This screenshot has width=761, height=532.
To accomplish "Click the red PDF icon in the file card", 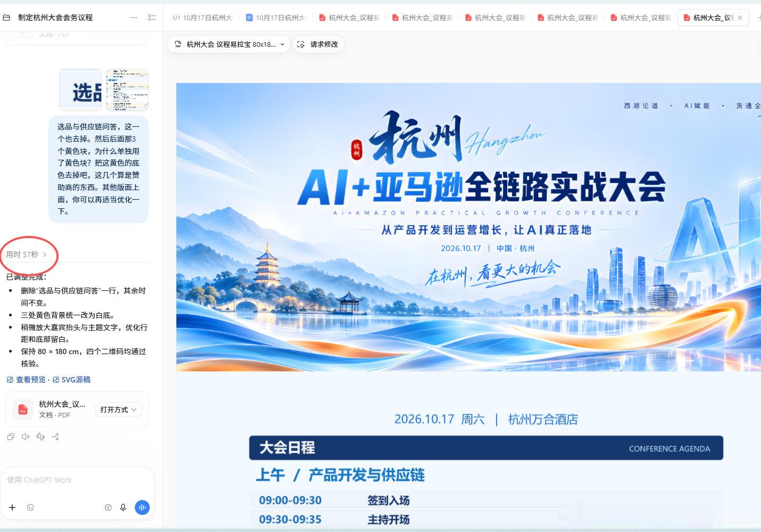I will click(x=23, y=410).
